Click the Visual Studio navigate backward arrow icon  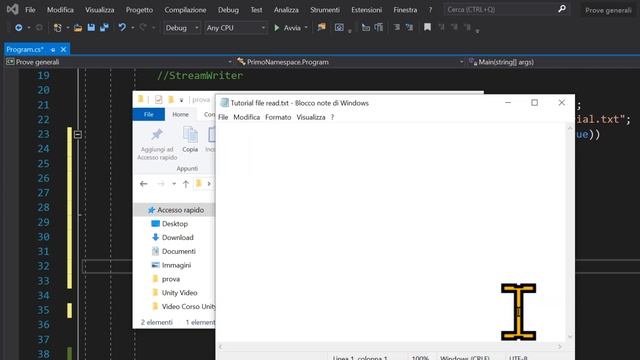(x=18, y=28)
